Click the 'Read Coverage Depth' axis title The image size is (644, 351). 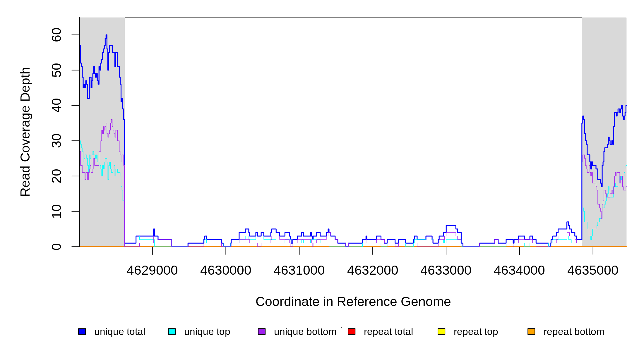(x=25, y=132)
